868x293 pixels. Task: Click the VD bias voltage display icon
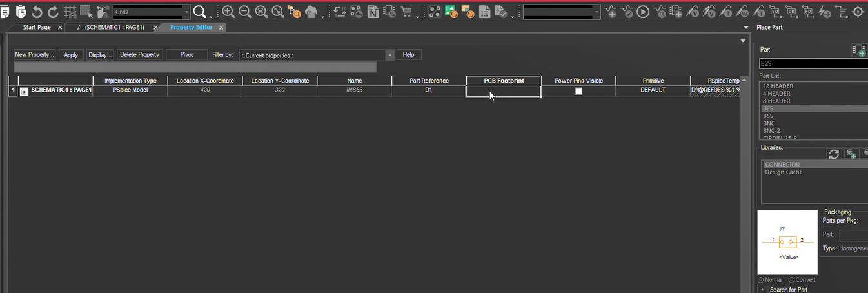774,12
